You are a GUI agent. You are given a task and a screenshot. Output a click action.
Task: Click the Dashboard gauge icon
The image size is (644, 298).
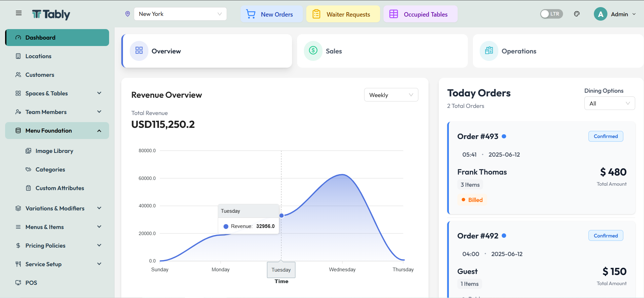click(x=18, y=38)
